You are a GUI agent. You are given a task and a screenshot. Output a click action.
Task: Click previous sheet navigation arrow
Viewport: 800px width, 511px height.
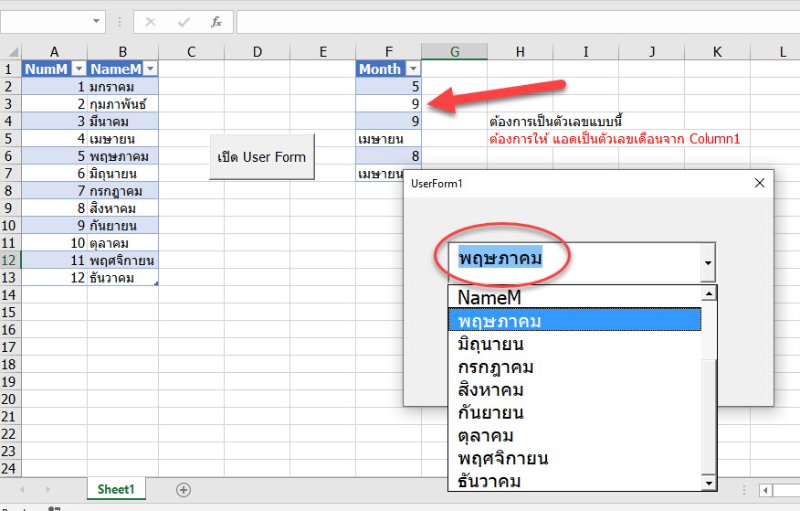[x=21, y=489]
